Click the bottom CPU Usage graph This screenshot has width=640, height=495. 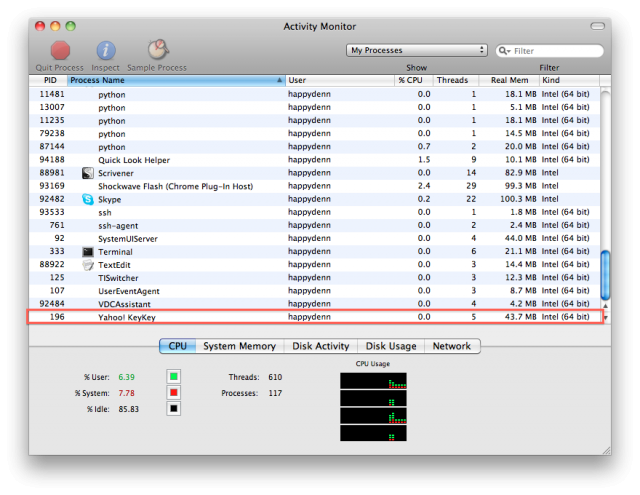[x=373, y=433]
